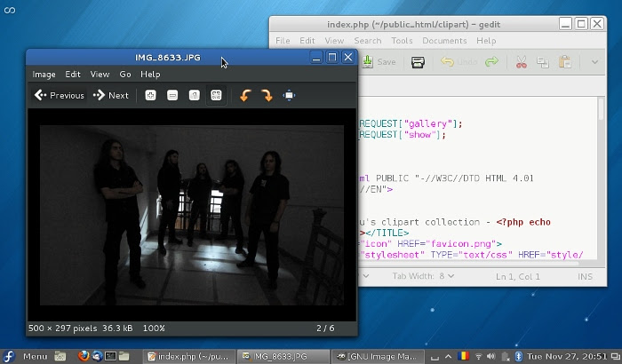
Task: Click the Cut scissors icon in gedit
Action: click(x=521, y=62)
